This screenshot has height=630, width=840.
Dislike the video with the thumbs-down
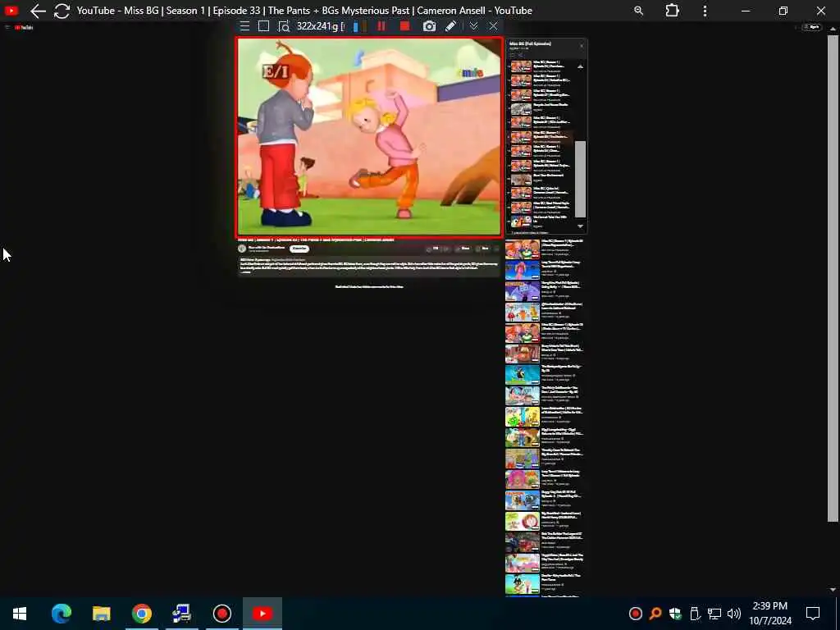[445, 249]
